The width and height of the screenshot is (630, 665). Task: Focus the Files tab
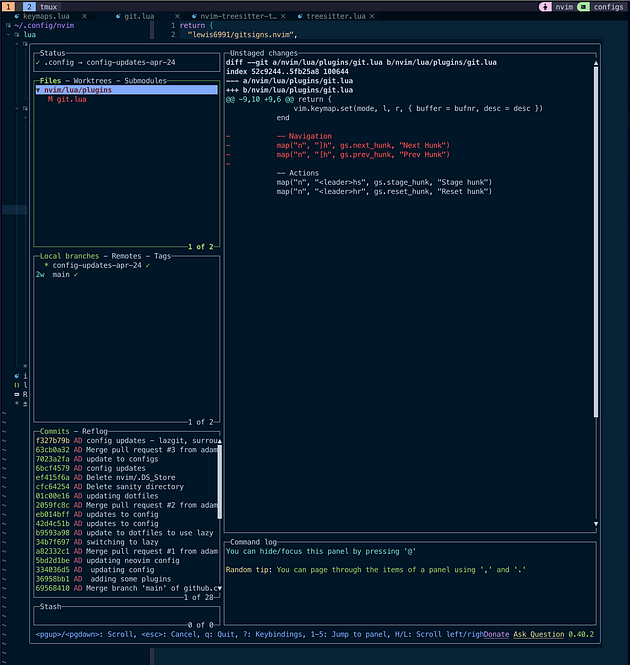pos(50,81)
